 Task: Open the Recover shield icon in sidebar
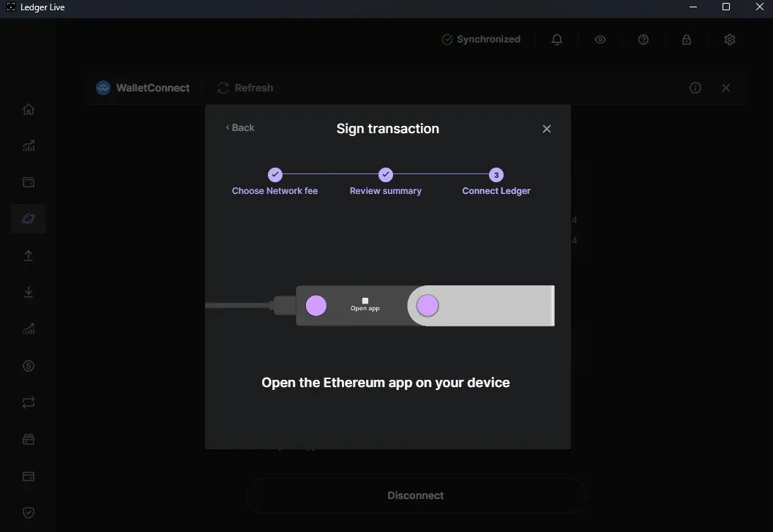29,513
